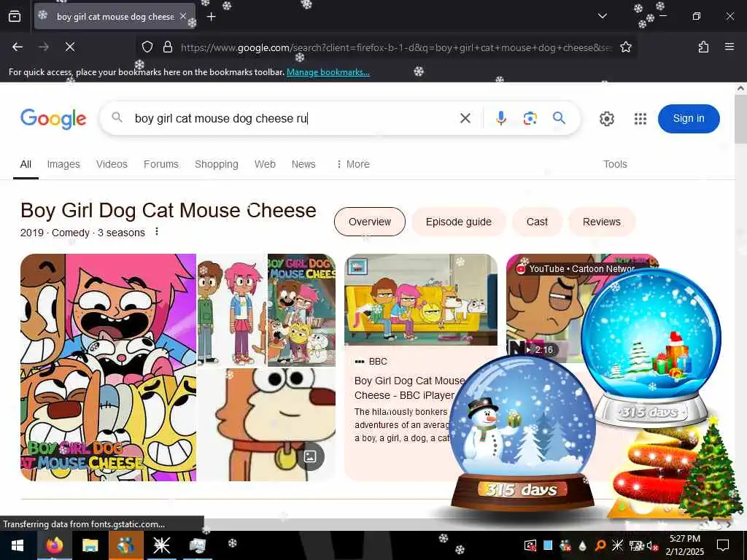Open Google quick settings gear
This screenshot has height=560, width=747.
606,119
